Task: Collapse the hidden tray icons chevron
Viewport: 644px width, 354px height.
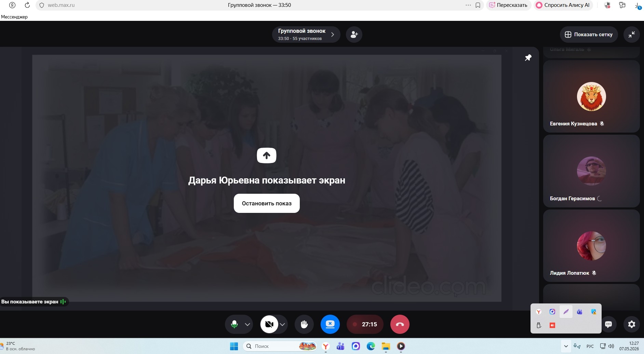Action: click(x=566, y=346)
